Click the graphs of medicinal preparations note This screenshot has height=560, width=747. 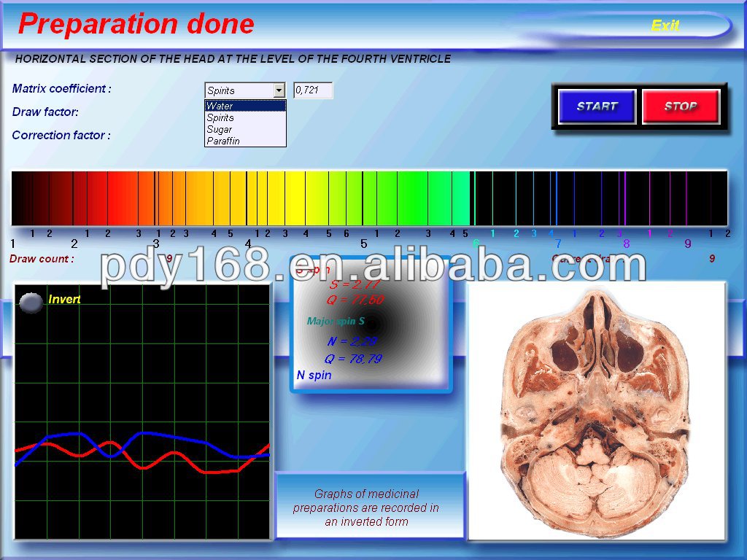click(366, 507)
